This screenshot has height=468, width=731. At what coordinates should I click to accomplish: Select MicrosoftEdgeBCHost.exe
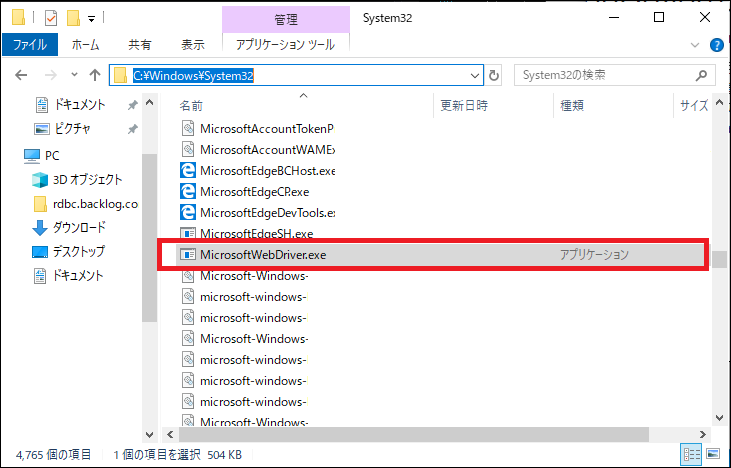click(x=258, y=171)
